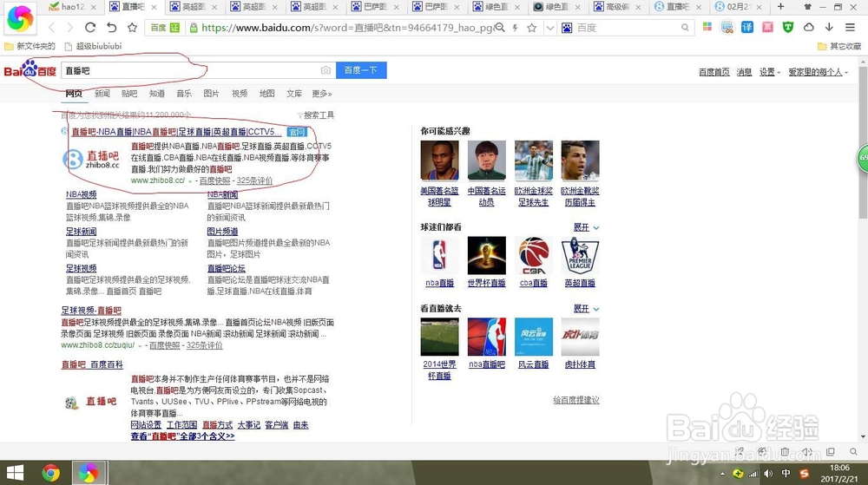Click the status bar trash clean-up icon
868x485 pixels.
[785, 451]
